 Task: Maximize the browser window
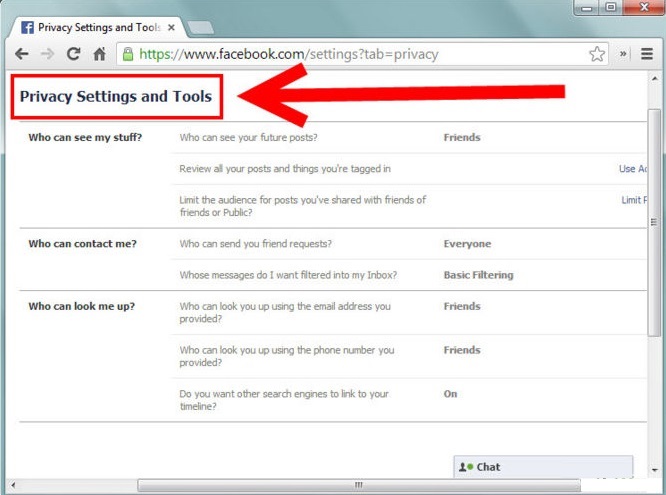pyautogui.click(x=611, y=7)
